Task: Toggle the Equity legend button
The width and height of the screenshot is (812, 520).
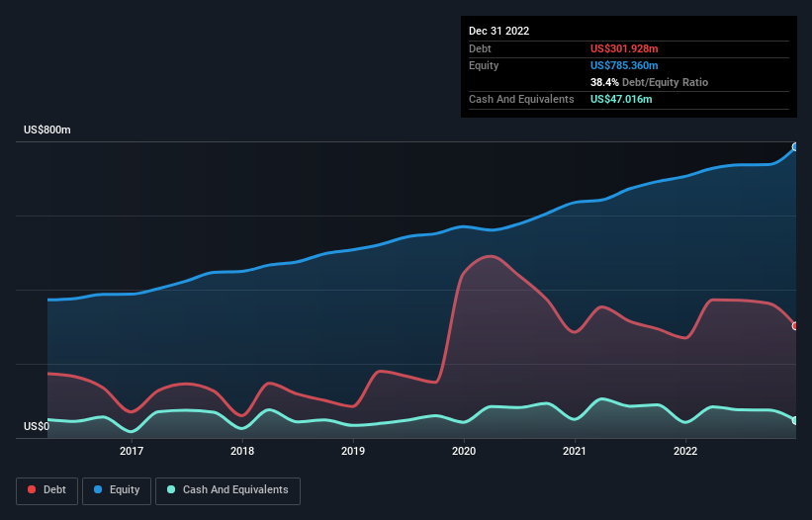Action: [x=117, y=490]
